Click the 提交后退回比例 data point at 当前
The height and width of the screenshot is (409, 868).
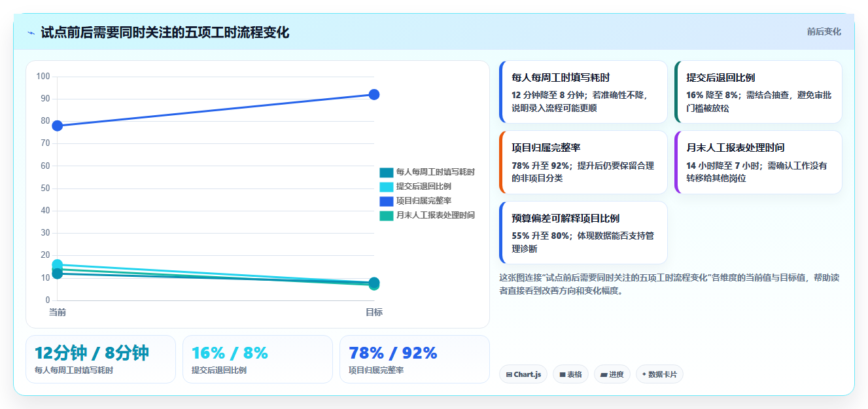tap(58, 265)
